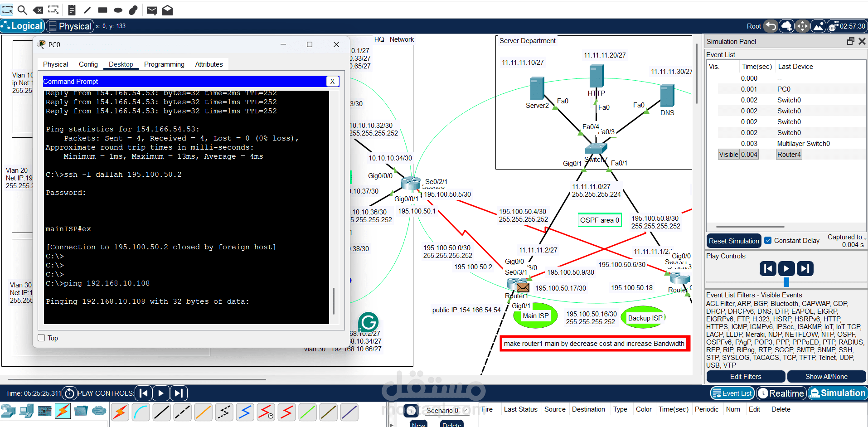Select the Resize Shape tool
Viewport: 868px width, 427px height.
point(53,10)
